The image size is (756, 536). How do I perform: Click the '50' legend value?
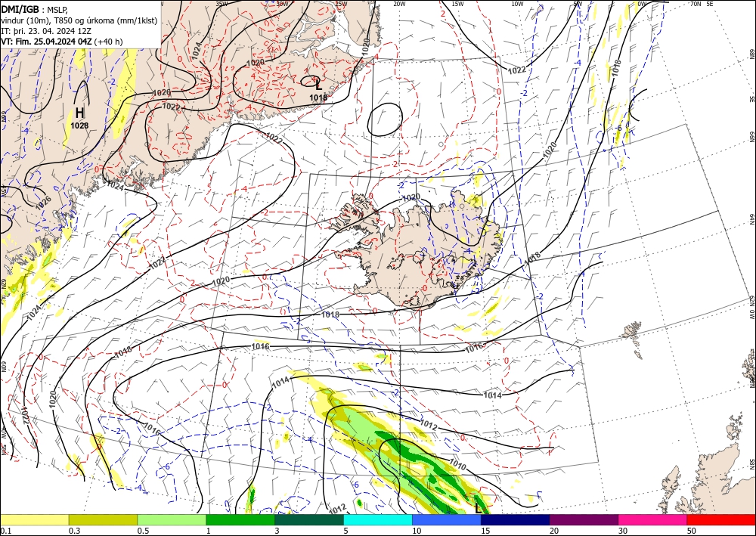coord(692,531)
